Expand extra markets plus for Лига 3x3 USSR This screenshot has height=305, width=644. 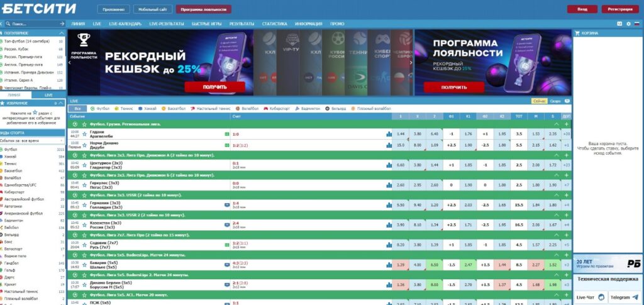(x=567, y=195)
